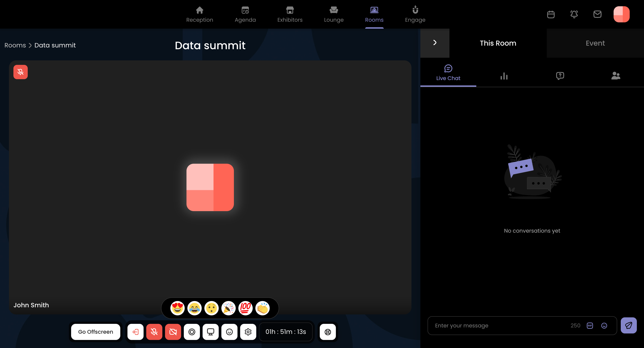Open messages envelope icon
The height and width of the screenshot is (348, 644).
click(597, 14)
